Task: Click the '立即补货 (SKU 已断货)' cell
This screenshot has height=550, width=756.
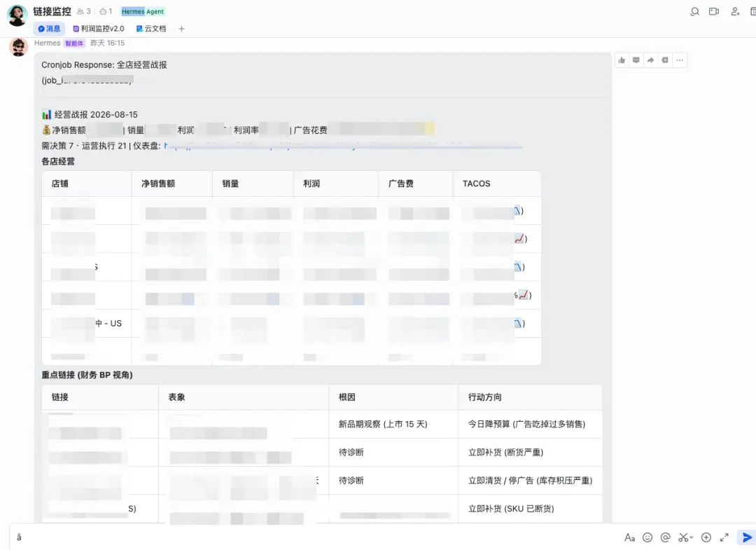Action: 511,509
